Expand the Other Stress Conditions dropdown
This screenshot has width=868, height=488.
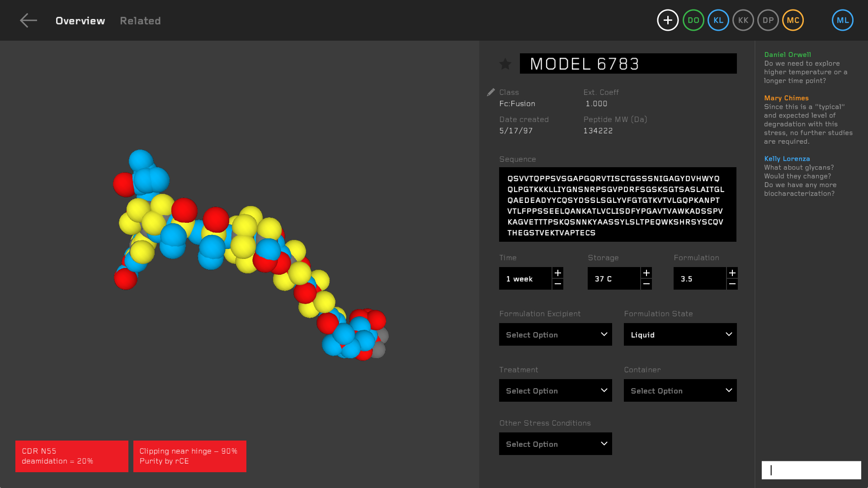[x=555, y=444]
